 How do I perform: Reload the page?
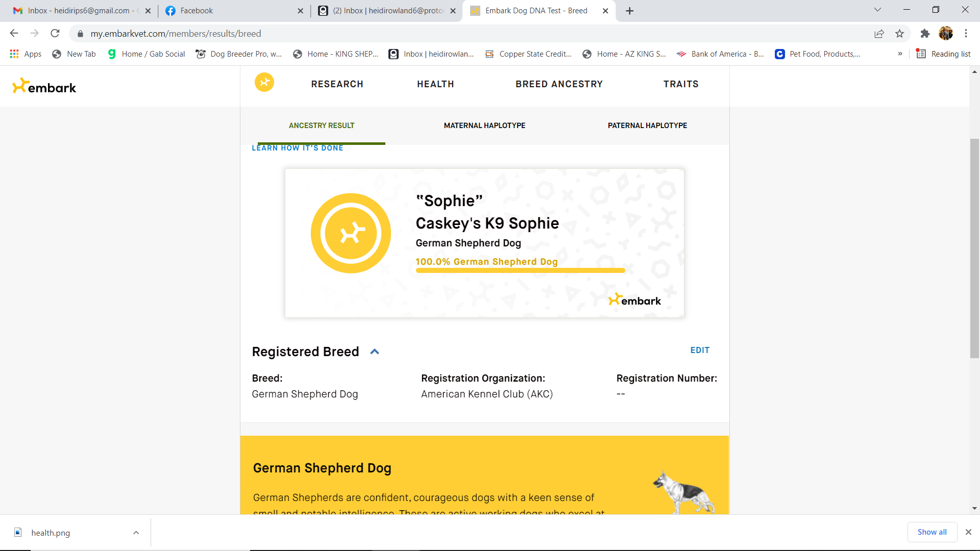[x=55, y=34]
